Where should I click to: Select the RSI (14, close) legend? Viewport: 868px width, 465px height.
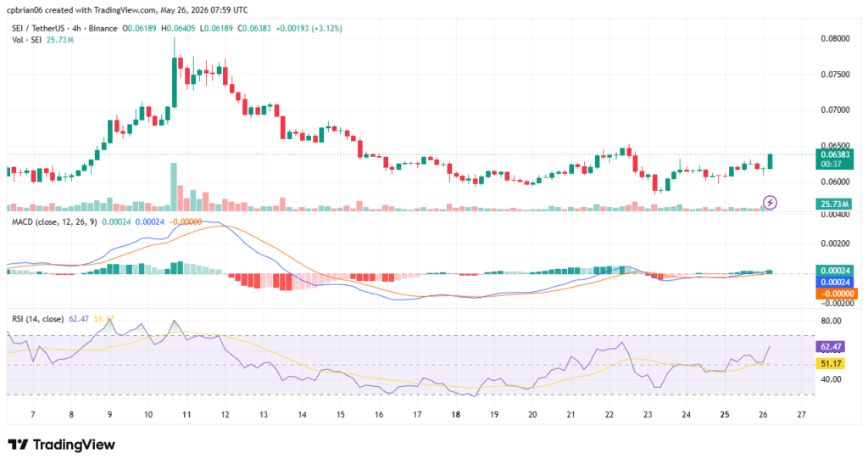(37, 319)
